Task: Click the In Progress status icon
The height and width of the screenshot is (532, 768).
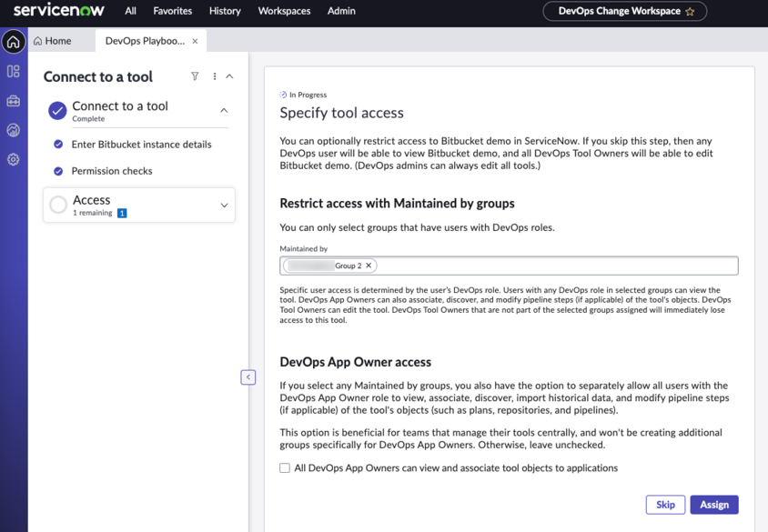Action: [283, 95]
